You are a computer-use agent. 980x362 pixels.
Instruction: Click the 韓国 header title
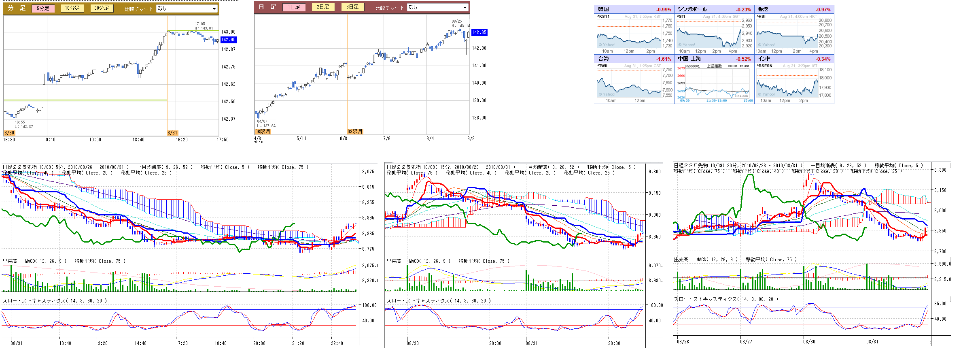603,9
